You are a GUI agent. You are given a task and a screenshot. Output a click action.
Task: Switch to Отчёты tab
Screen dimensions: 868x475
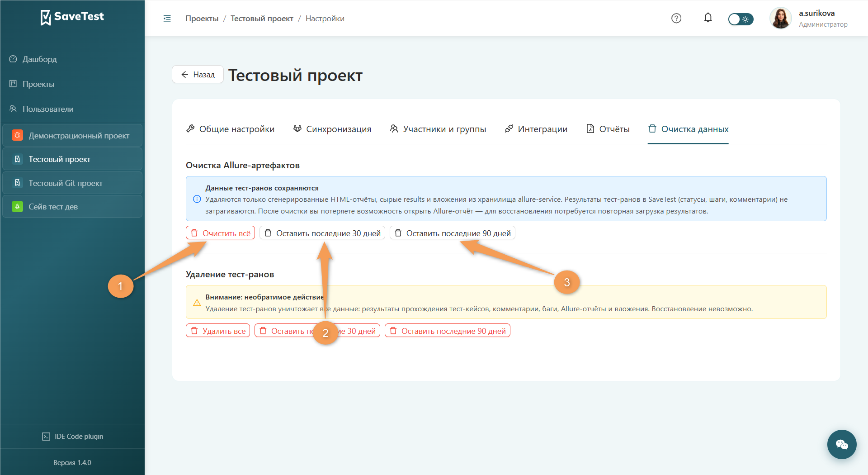pyautogui.click(x=608, y=129)
